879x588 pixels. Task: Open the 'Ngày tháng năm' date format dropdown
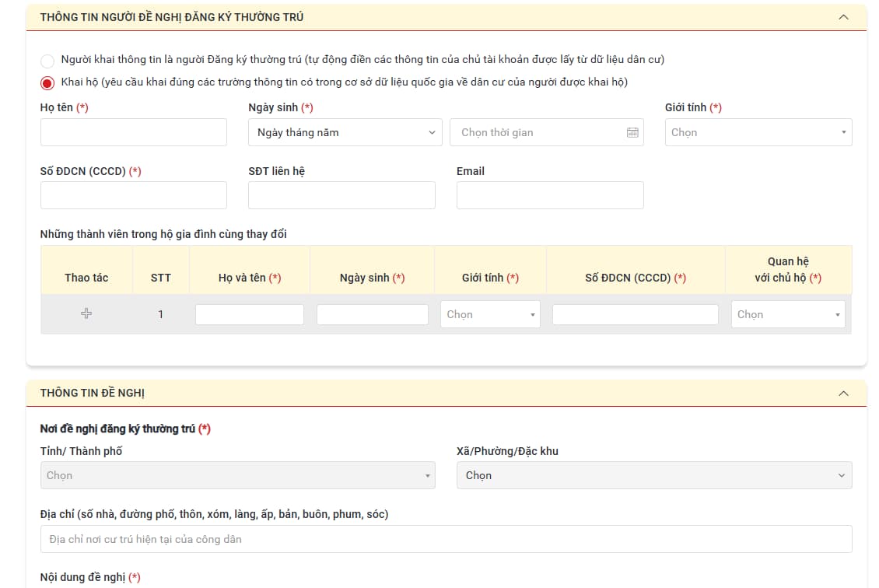[345, 132]
